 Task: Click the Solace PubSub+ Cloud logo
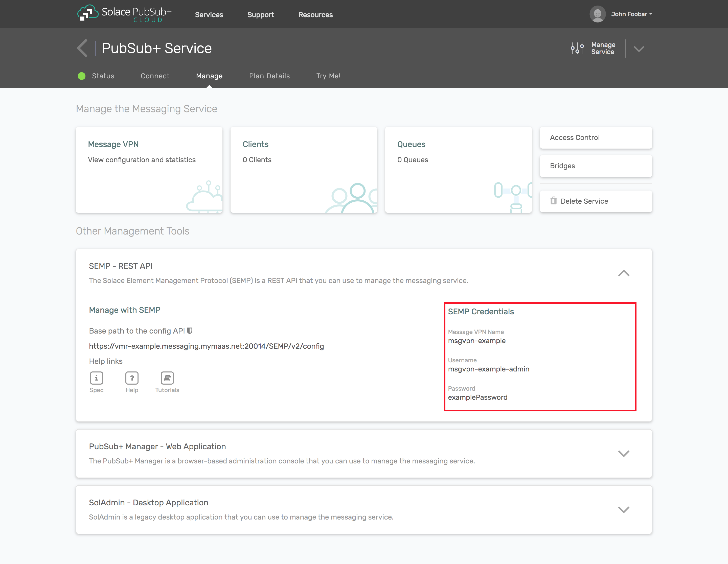pos(124,14)
